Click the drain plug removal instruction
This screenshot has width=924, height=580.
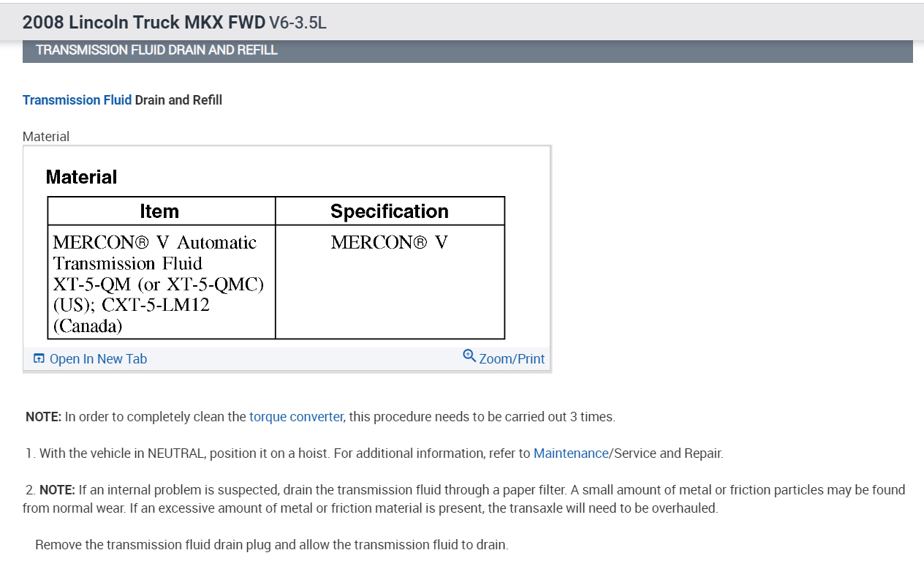[271, 545]
